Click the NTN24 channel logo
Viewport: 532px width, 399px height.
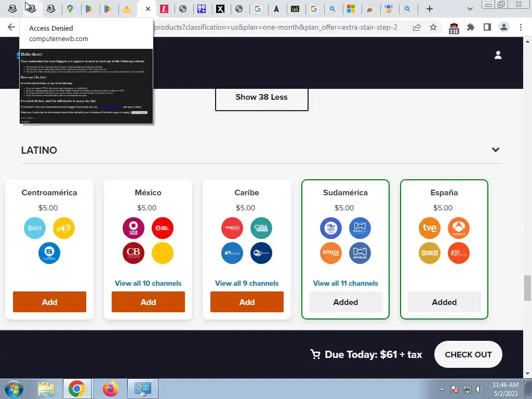(331, 253)
